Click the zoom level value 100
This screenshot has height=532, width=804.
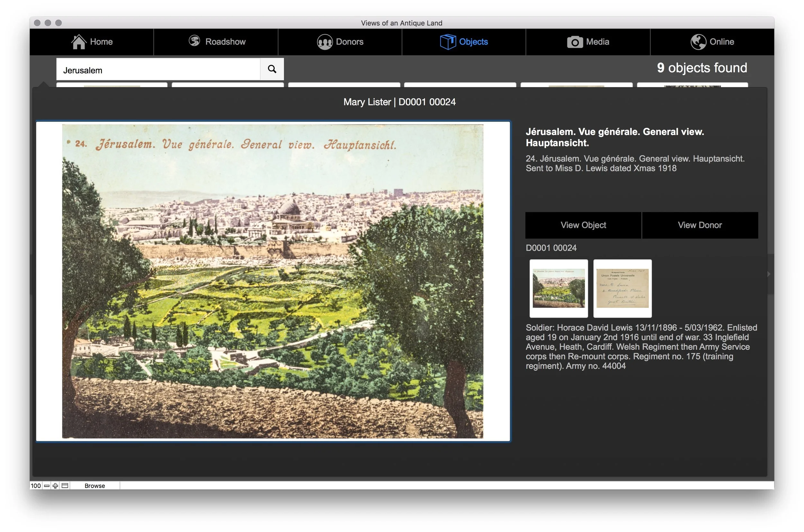tap(36, 485)
